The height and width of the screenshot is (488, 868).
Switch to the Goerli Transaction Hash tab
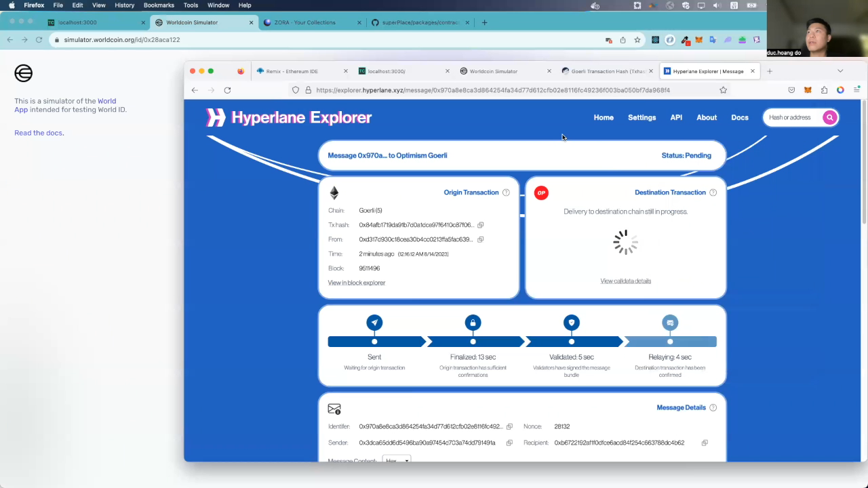point(606,71)
